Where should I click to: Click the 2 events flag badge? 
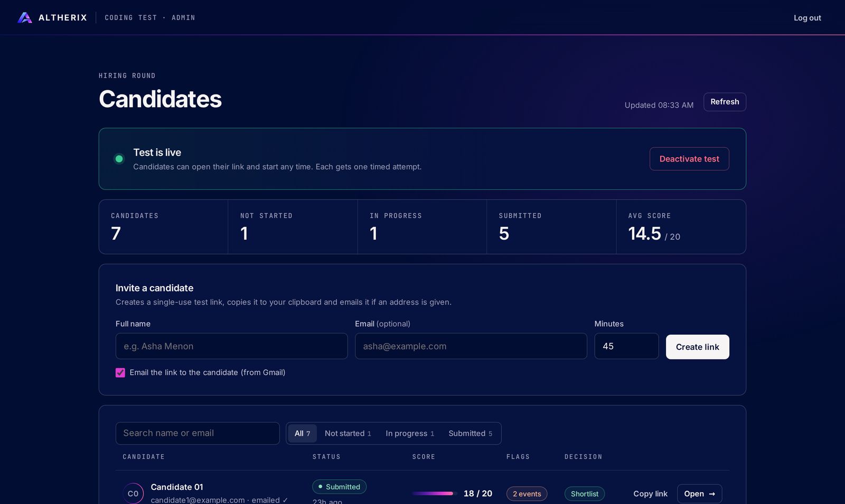(x=527, y=494)
